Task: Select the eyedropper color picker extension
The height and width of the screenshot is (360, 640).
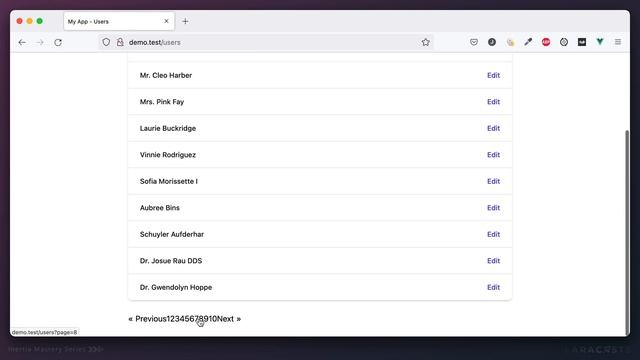Action: tap(528, 42)
